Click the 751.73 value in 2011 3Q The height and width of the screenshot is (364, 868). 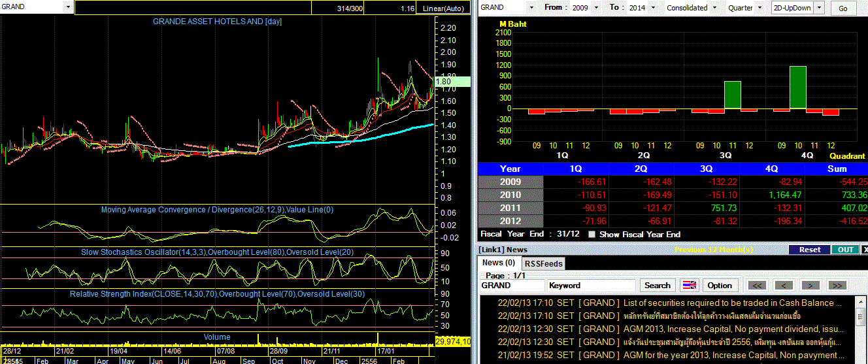tap(724, 208)
